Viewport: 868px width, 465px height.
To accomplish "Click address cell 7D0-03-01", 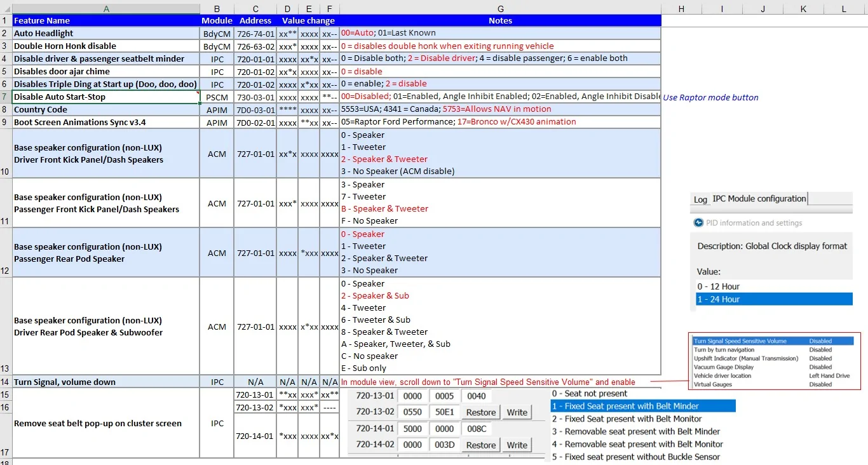I will pyautogui.click(x=255, y=110).
